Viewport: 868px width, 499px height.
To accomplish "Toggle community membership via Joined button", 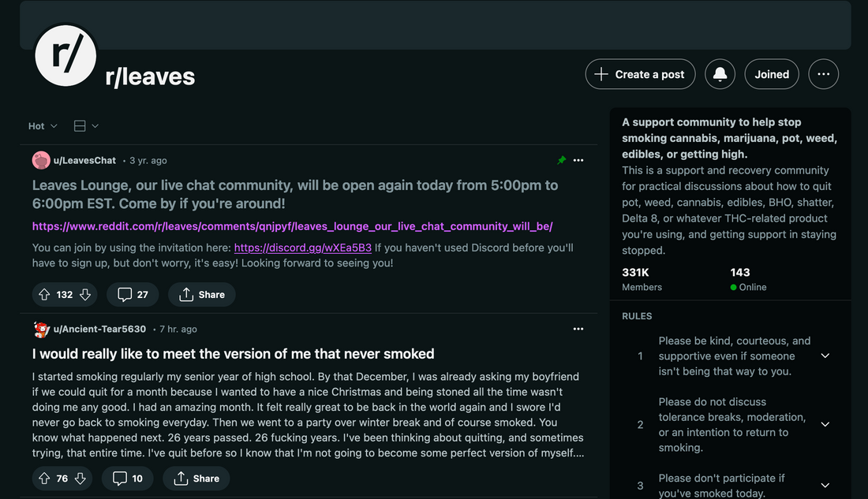I will point(771,74).
